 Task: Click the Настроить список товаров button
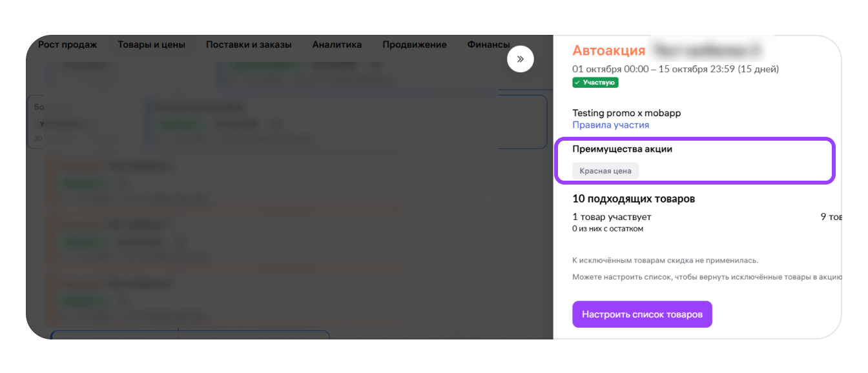tap(642, 314)
